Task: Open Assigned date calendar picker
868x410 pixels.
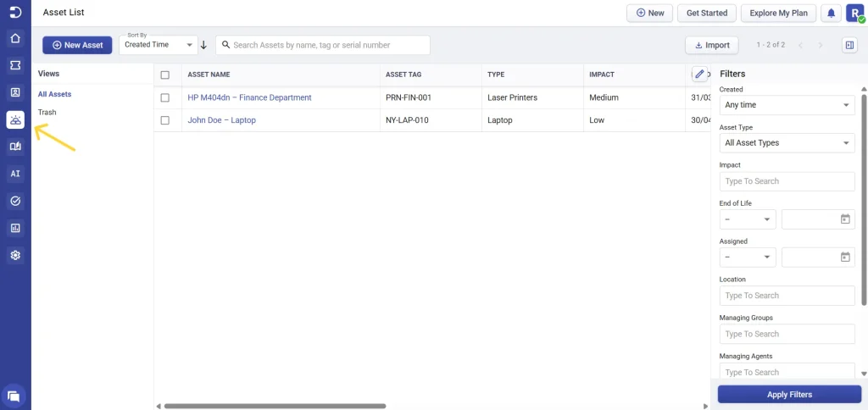Action: point(845,257)
